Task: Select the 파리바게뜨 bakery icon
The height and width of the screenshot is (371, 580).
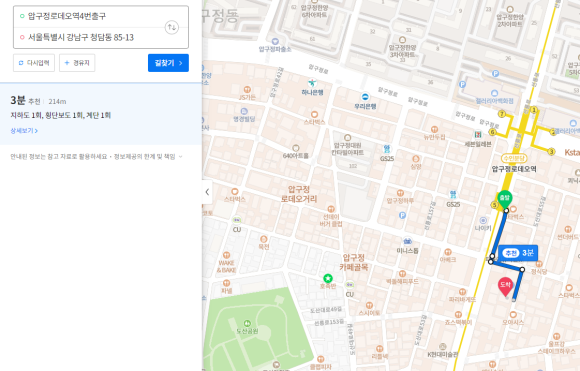Action: pos(462,291)
